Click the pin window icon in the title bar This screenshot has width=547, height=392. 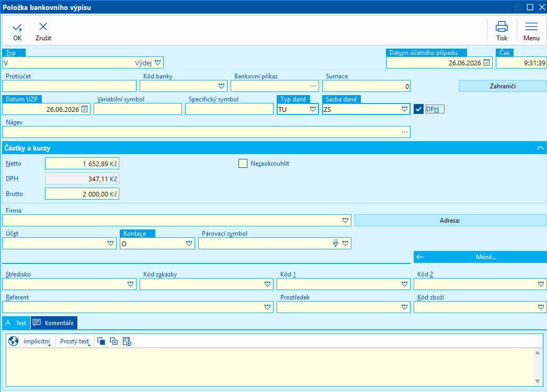[x=518, y=7]
